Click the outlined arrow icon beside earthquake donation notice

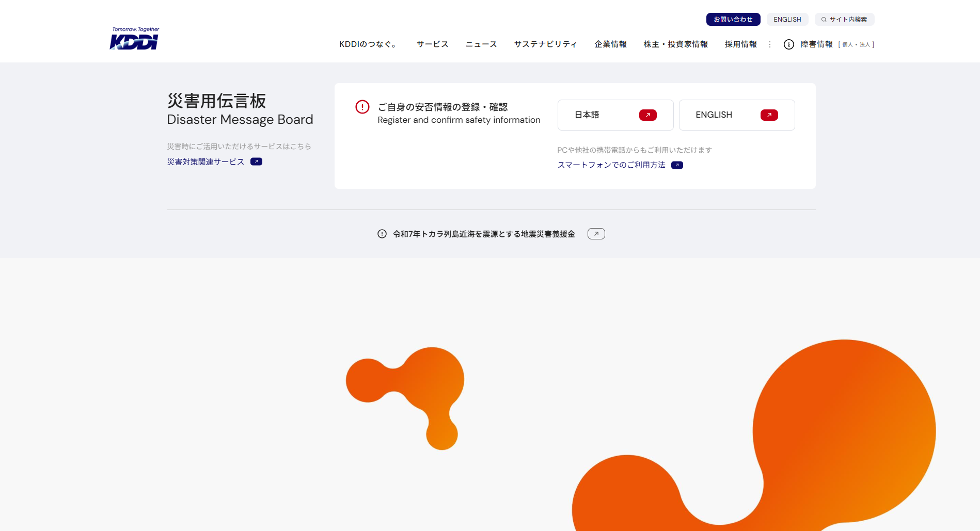[596, 234]
